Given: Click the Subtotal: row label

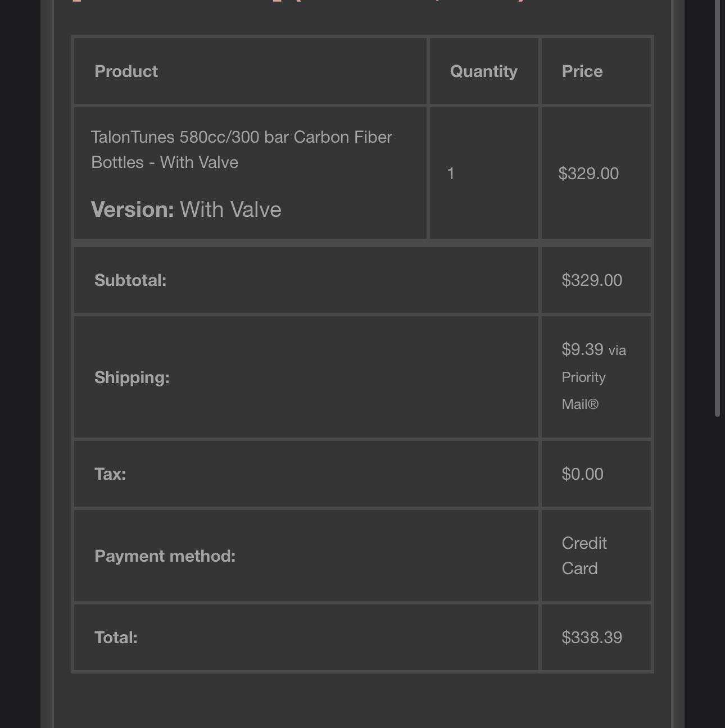Looking at the screenshot, I should 130,280.
